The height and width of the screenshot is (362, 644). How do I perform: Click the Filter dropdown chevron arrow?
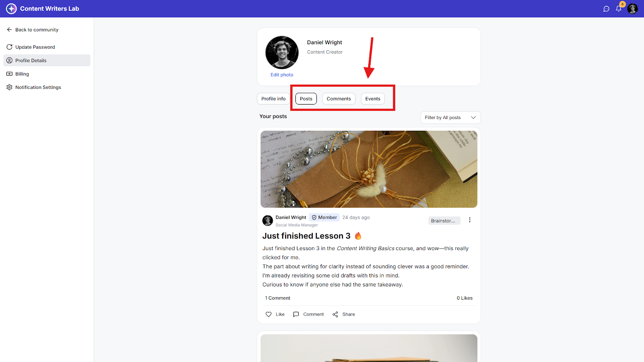point(473,117)
